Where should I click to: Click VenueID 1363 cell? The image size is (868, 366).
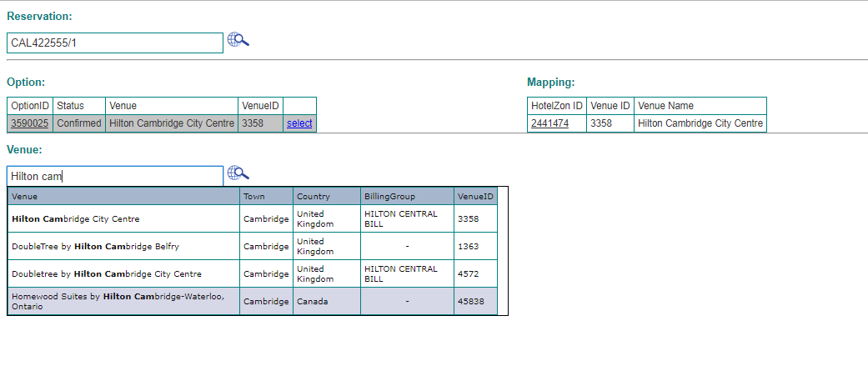click(476, 247)
